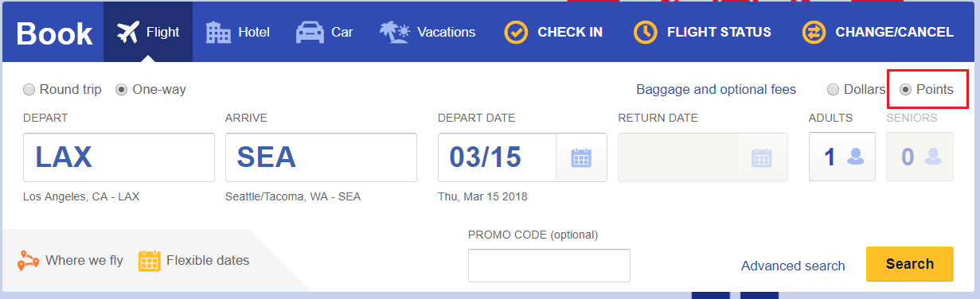Viewport: 980px width, 299px height.
Task: Click the return date calendar icon
Action: tap(762, 157)
